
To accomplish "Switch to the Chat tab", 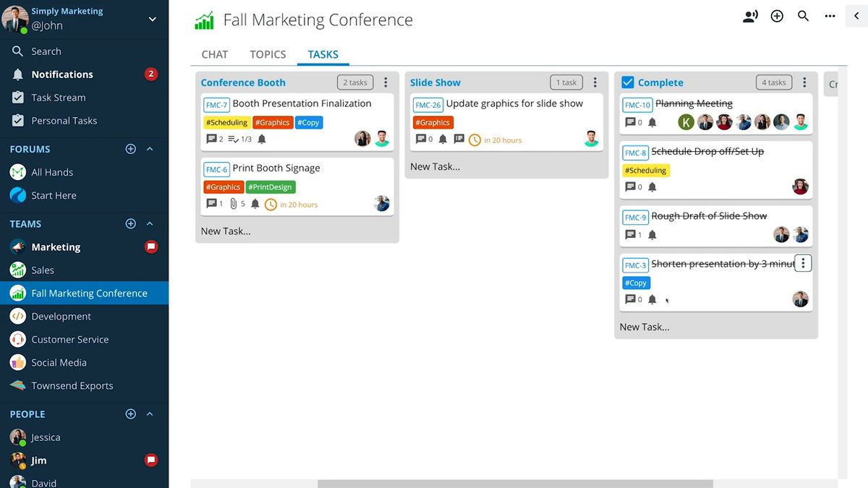I will [x=214, y=54].
